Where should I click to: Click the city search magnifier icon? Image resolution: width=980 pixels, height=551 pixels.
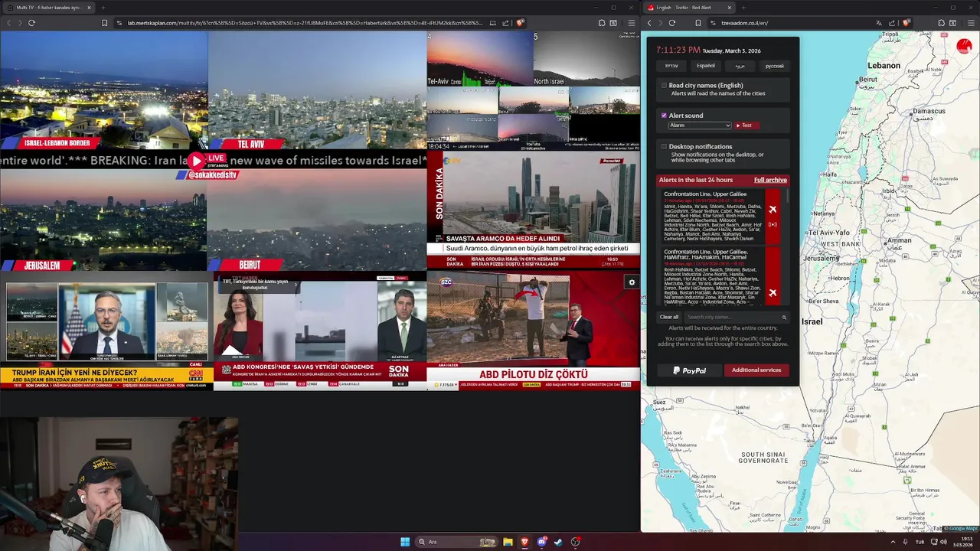coord(783,317)
